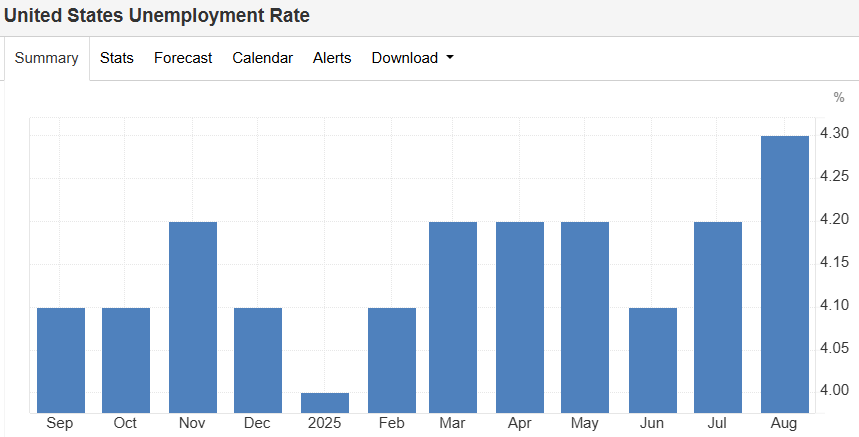859x437 pixels.
Task: Choose the April bar in the chart
Action: pos(520,317)
